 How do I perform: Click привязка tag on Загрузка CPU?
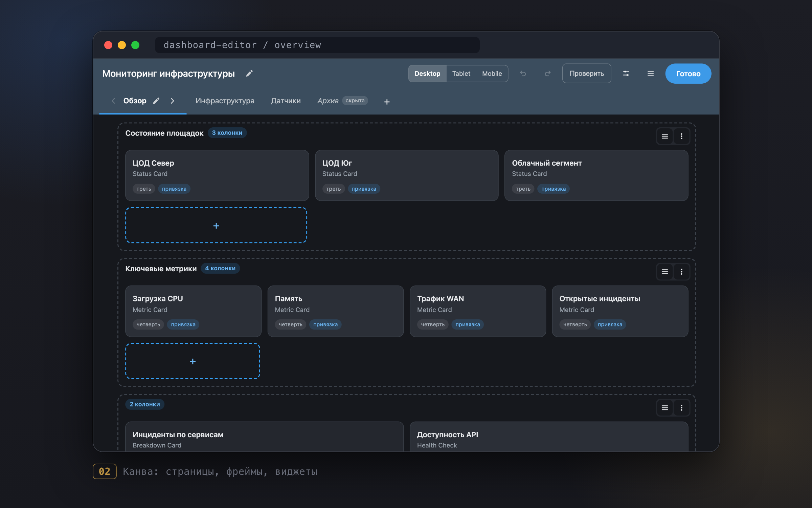click(x=183, y=324)
